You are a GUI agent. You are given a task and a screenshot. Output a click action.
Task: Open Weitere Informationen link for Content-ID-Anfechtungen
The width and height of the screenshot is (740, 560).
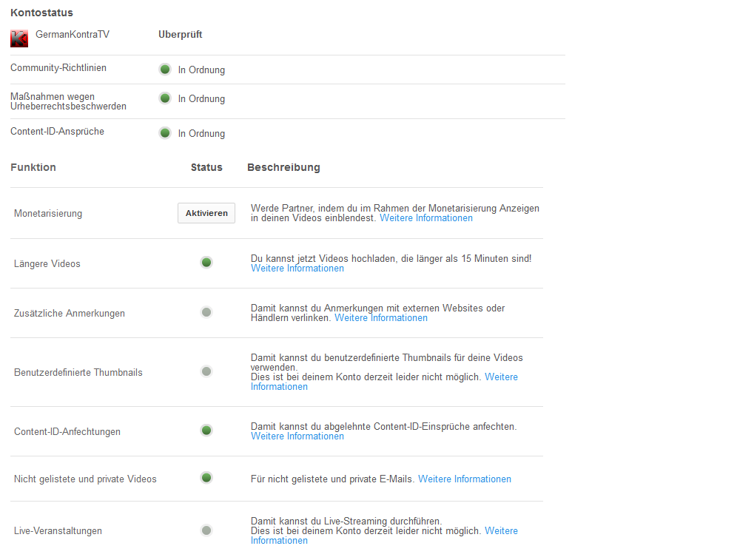[x=297, y=436]
